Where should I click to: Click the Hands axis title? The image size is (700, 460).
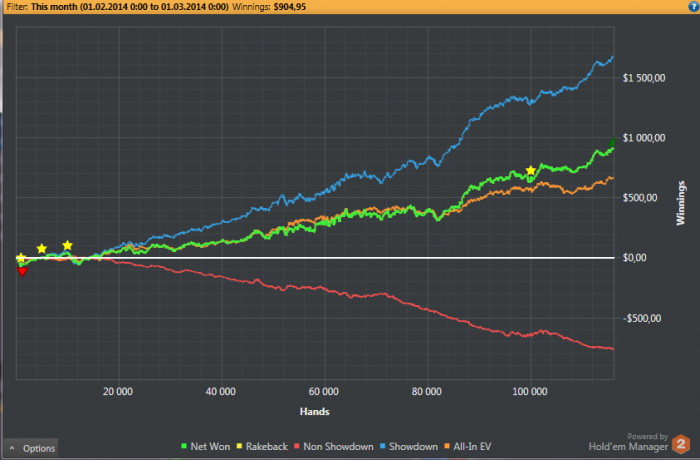coord(314,411)
